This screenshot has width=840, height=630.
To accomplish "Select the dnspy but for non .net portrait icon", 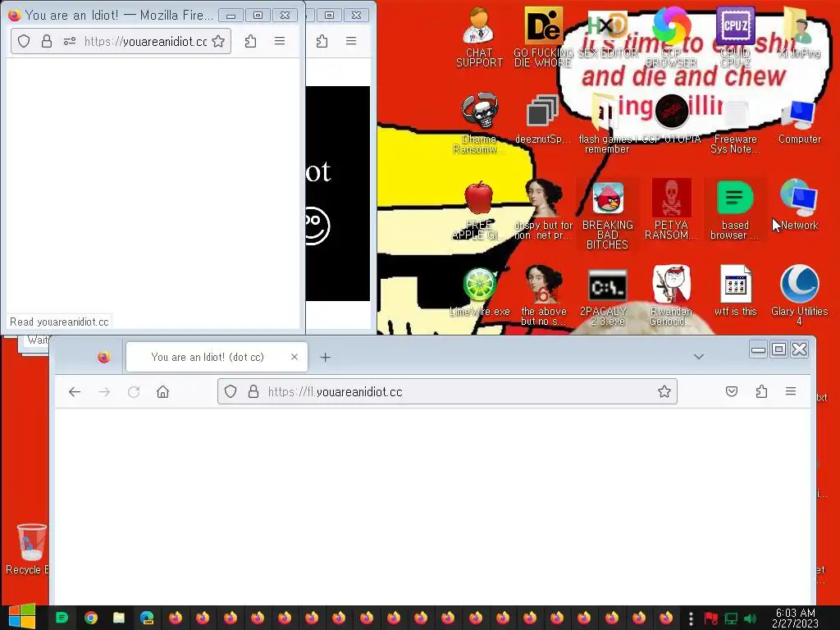I will click(543, 210).
